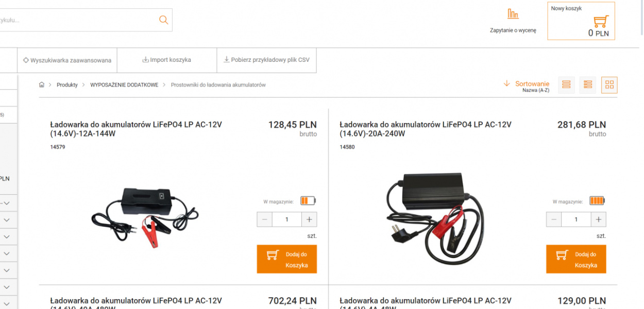The height and width of the screenshot is (309, 644).
Task: Open the Zapytanie o wycenę icon
Action: [x=513, y=14]
